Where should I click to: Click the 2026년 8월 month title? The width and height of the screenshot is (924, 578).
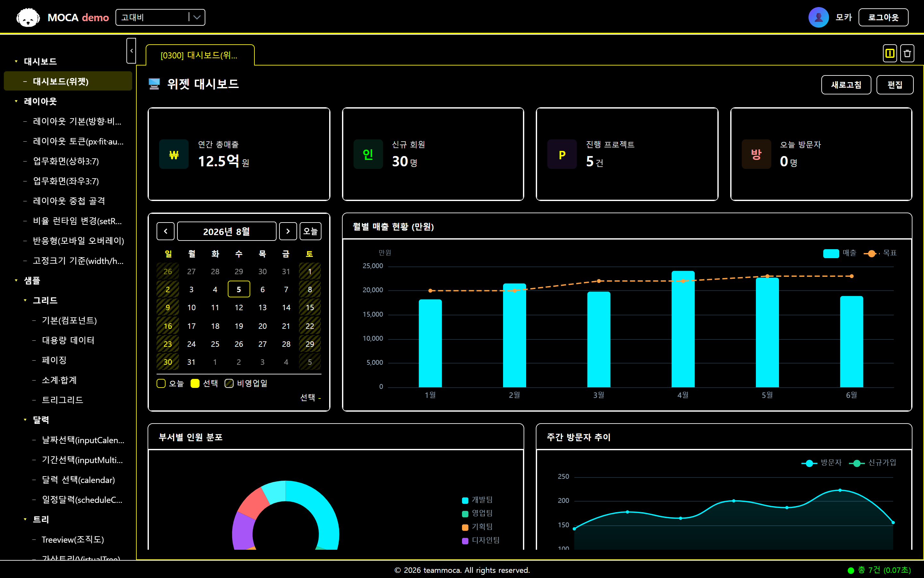tap(227, 231)
